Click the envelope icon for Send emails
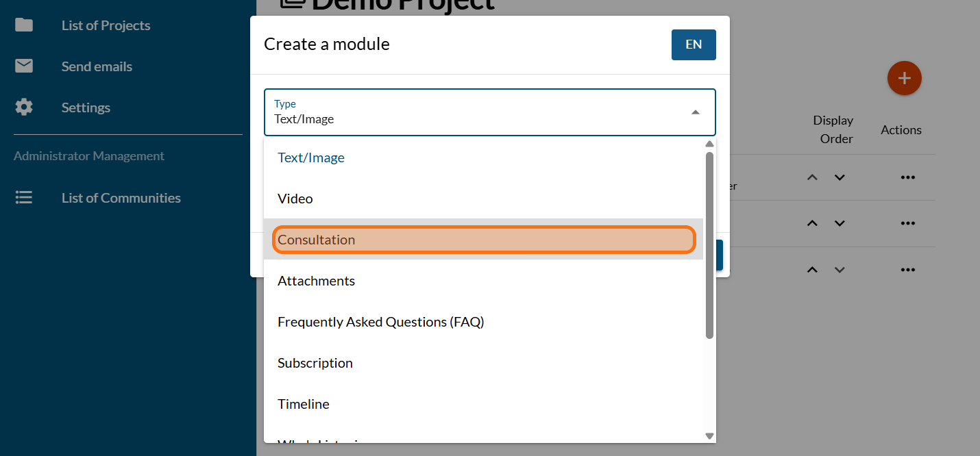This screenshot has height=456, width=980. click(x=24, y=66)
